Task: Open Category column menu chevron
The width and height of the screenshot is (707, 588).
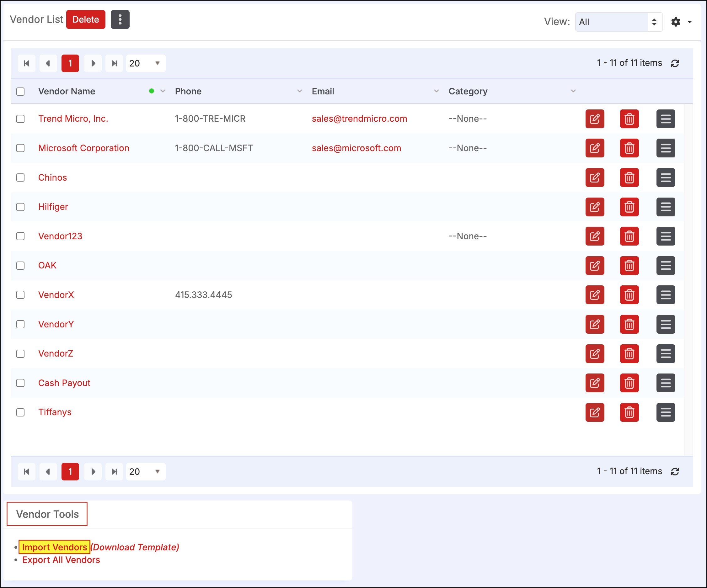Action: [573, 91]
